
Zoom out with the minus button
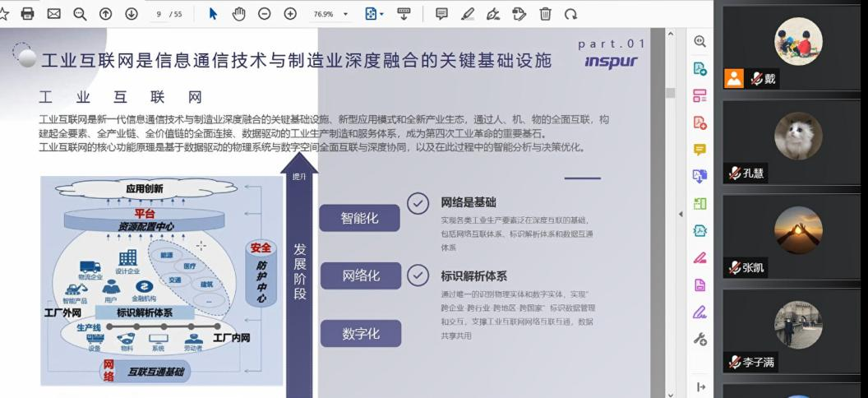264,14
